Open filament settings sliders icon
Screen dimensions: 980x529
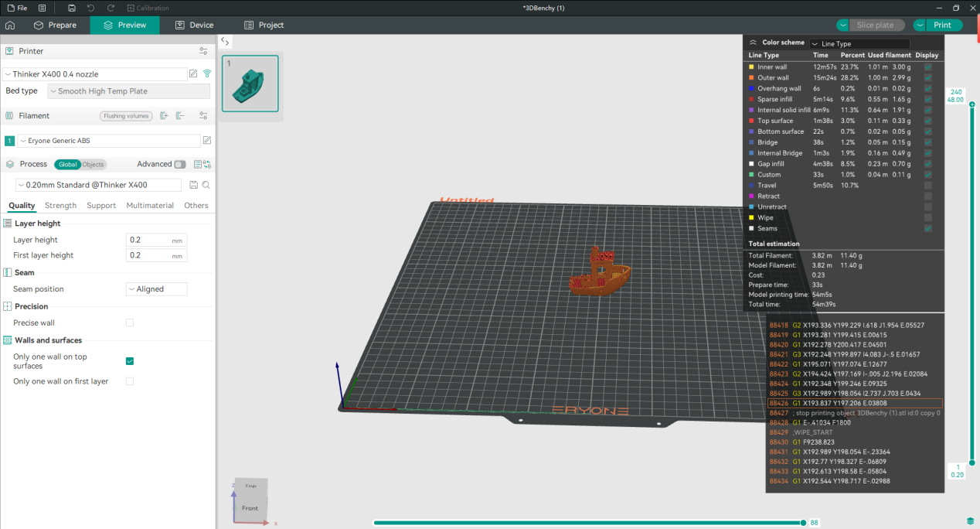pos(203,116)
